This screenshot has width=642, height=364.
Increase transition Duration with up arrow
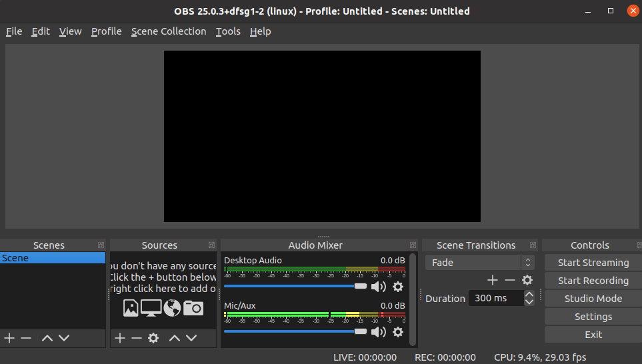(529, 295)
